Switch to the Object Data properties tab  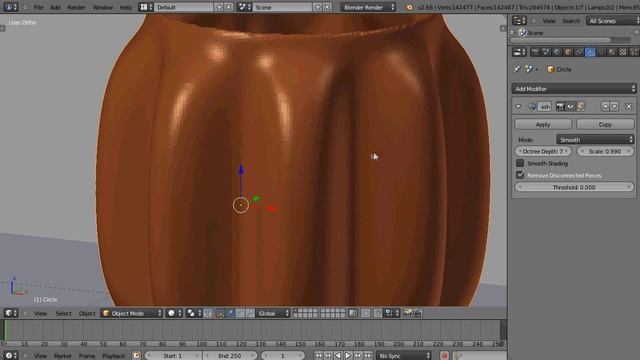click(601, 52)
